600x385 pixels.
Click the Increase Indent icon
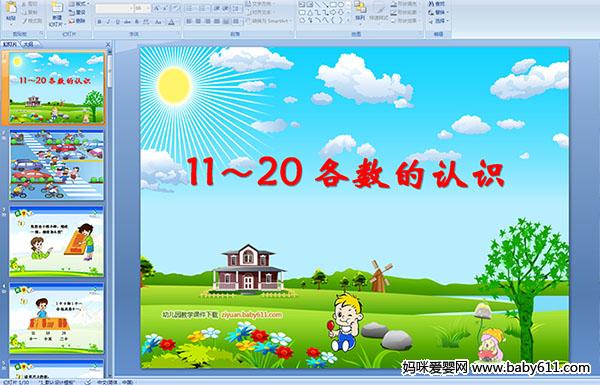pyautogui.click(x=226, y=8)
